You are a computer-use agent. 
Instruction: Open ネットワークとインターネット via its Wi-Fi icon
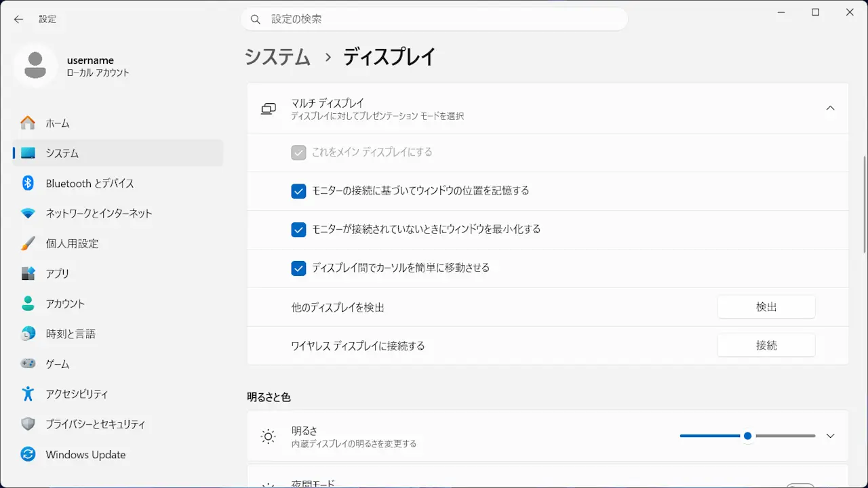click(x=28, y=213)
